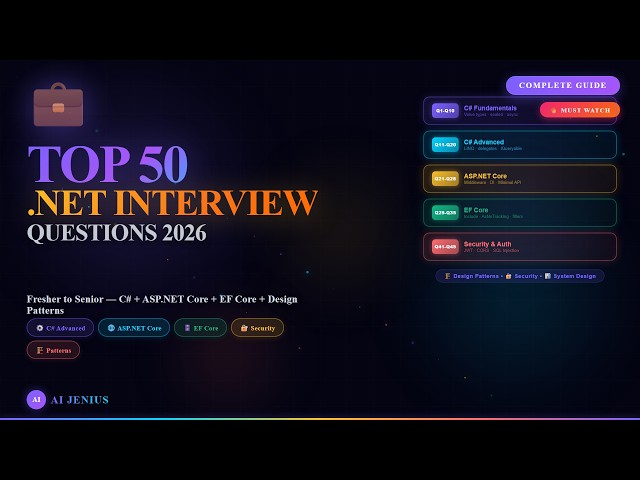640x480 pixels.
Task: Select the EF Core tag pill
Action: pos(200,328)
